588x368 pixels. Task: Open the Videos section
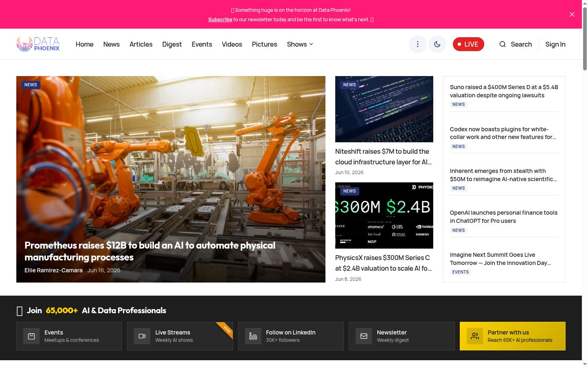point(232,44)
